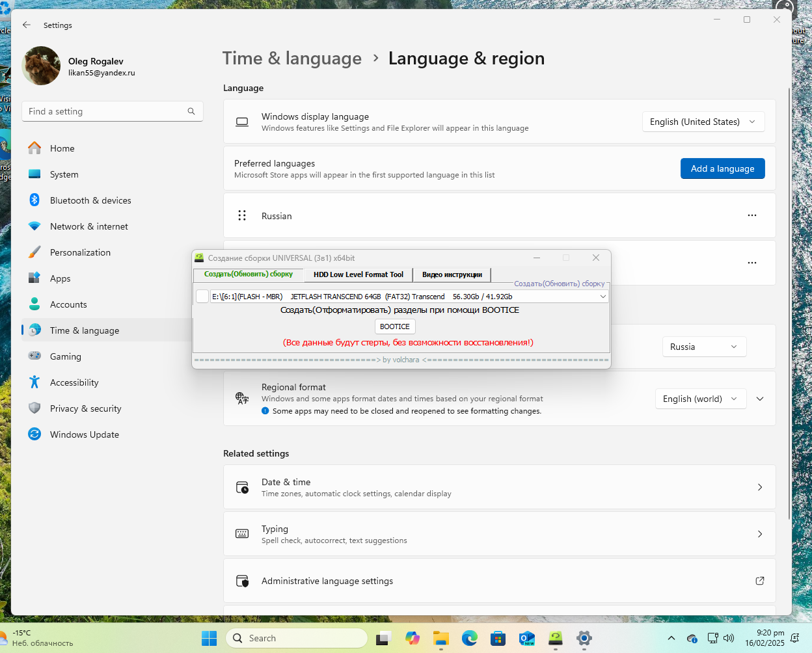Click the Bluetooth & devices sidebar icon
Screen dimensions: 812x653
[34, 200]
